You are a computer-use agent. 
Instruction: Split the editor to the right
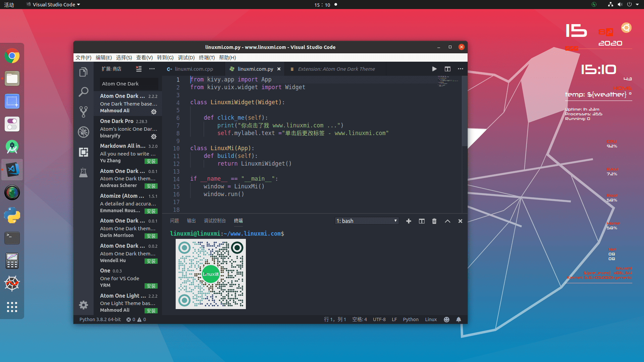coord(447,69)
